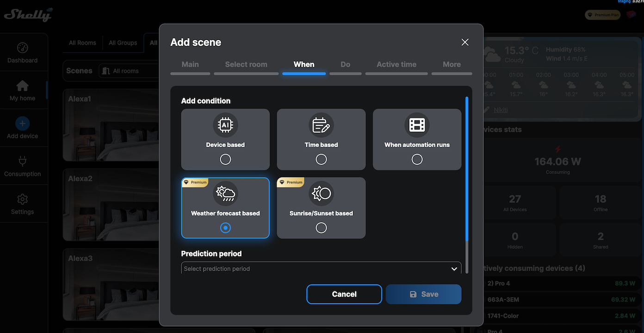Select the Time based radio button
This screenshot has width=644, height=333.
pos(321,159)
